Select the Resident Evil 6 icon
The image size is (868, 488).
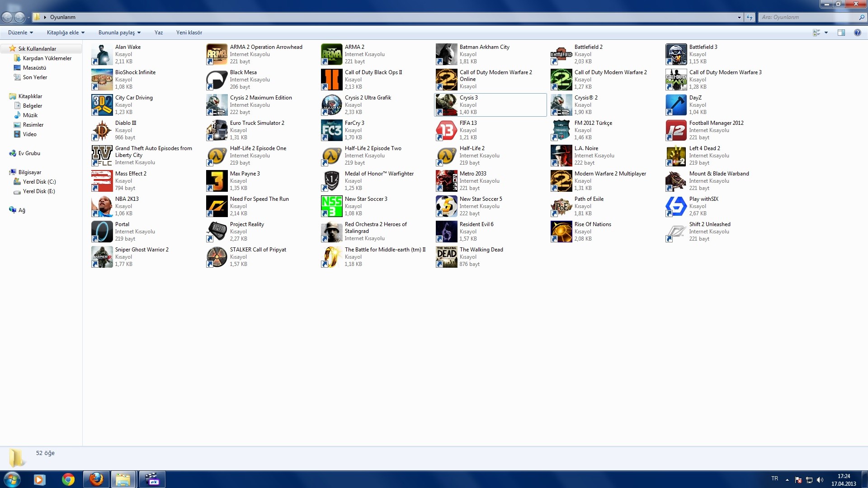(x=447, y=232)
